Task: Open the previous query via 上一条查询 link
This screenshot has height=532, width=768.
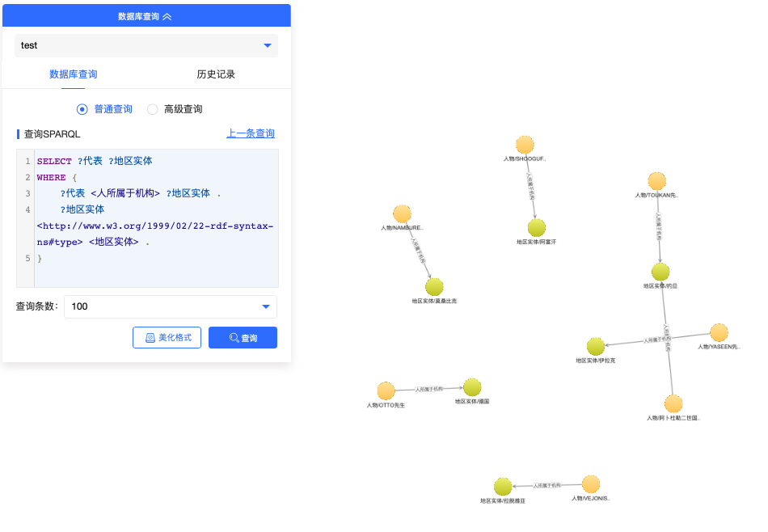Action: (251, 133)
